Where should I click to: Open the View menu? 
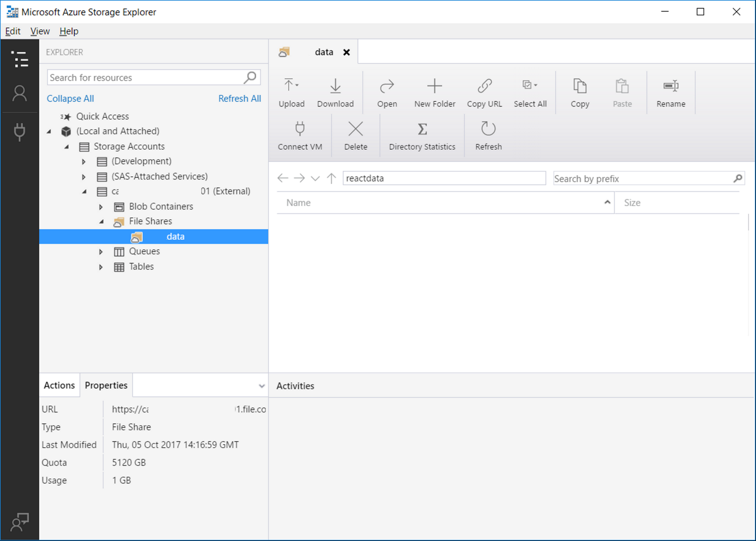click(40, 31)
